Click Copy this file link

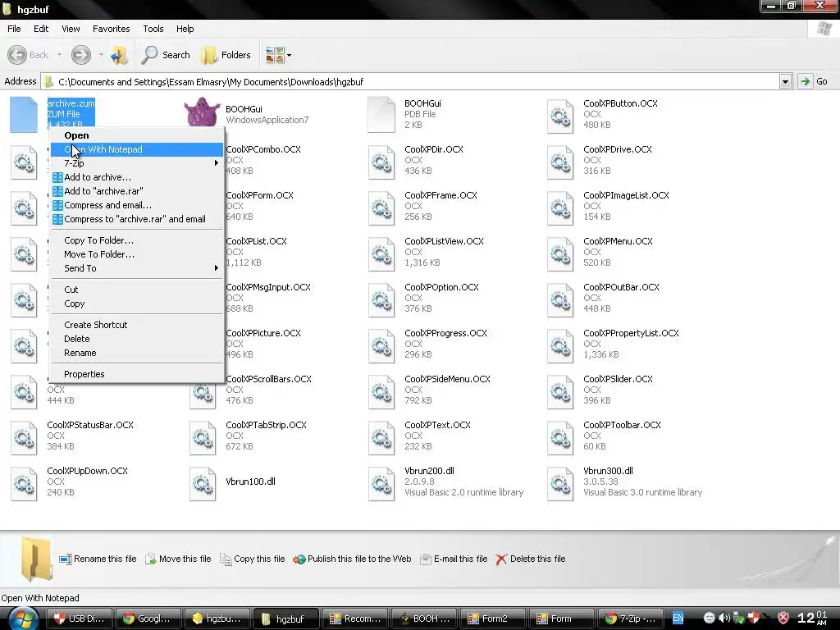point(253,559)
